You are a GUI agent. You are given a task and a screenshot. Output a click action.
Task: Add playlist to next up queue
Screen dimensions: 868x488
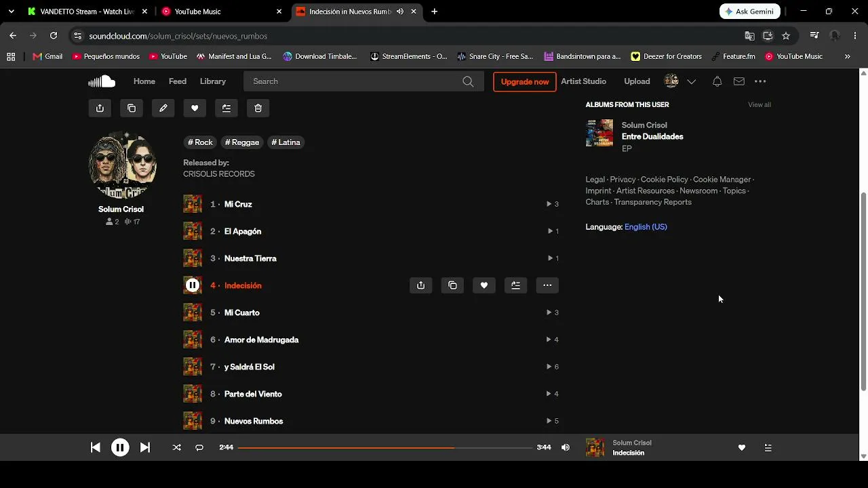click(x=226, y=108)
